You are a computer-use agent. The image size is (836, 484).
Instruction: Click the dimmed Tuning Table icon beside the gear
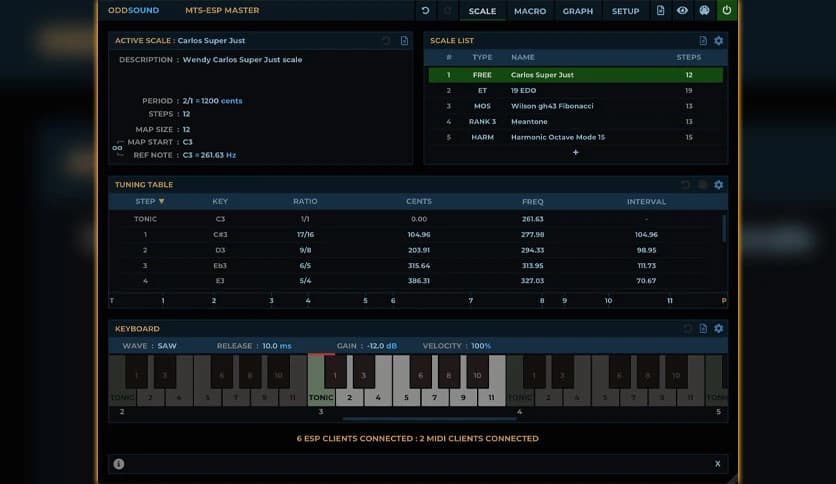point(703,184)
